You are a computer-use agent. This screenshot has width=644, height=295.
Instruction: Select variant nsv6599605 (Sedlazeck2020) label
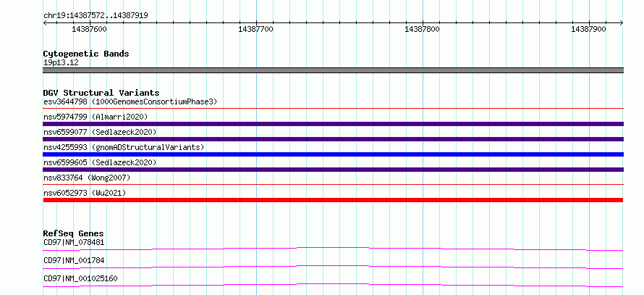[100, 162]
